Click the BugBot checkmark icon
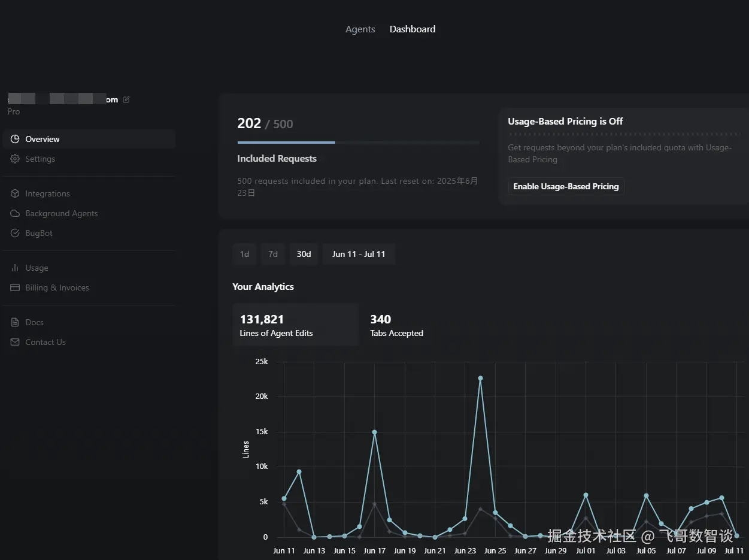The height and width of the screenshot is (560, 749). pos(15,233)
